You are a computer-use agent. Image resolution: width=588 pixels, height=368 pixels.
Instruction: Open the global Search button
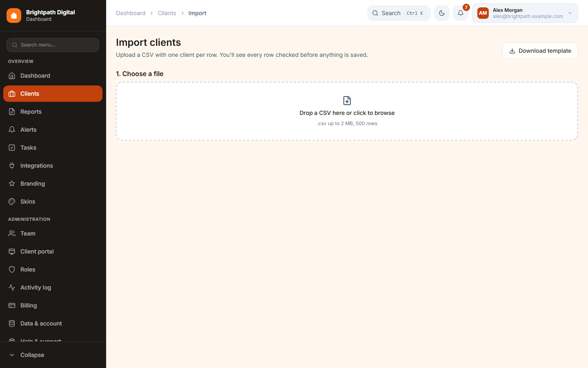[x=399, y=13]
